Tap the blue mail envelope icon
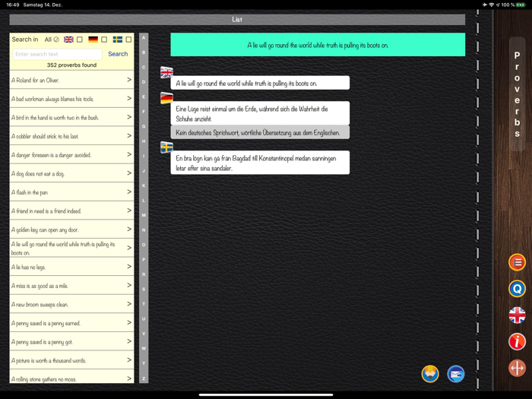 (x=455, y=374)
